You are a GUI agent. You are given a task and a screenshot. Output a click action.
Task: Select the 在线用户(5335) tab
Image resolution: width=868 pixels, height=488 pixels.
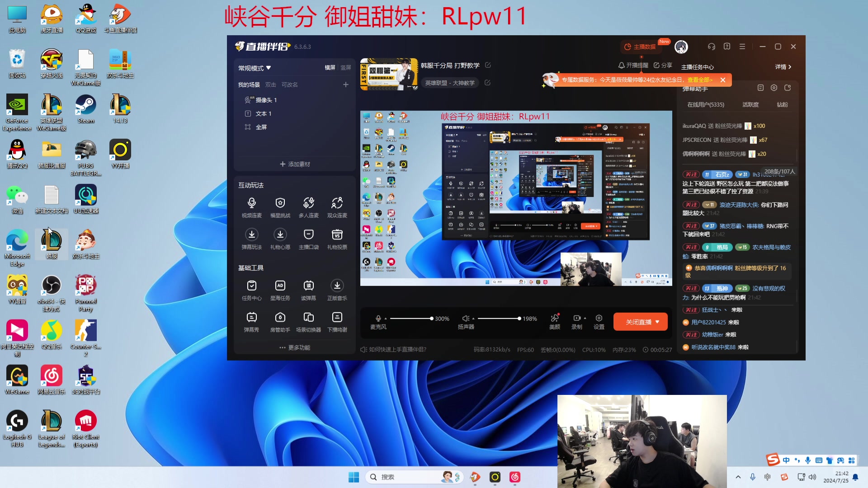pyautogui.click(x=705, y=104)
